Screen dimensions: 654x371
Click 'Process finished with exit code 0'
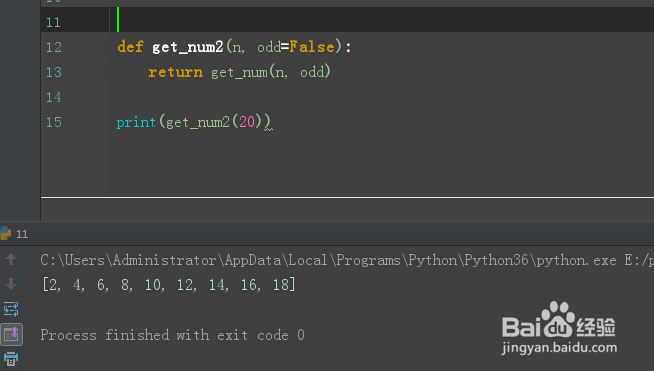[x=172, y=335]
